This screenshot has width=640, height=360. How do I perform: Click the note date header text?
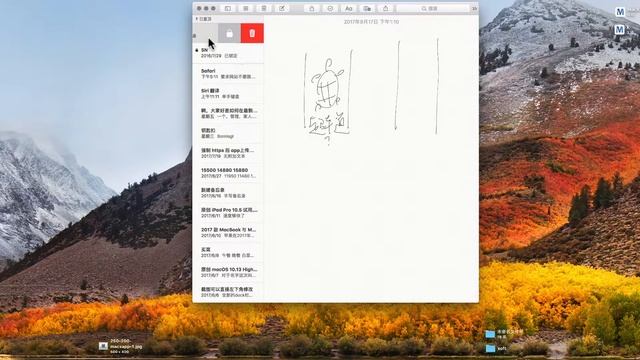click(x=371, y=22)
